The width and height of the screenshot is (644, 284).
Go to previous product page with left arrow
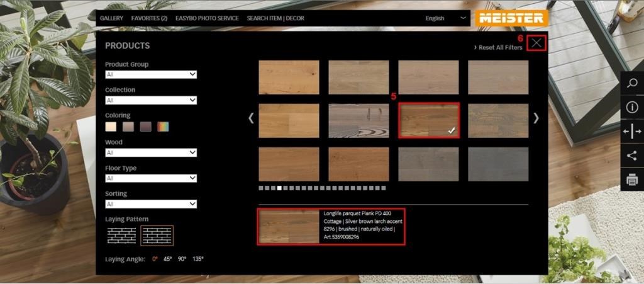(251, 118)
